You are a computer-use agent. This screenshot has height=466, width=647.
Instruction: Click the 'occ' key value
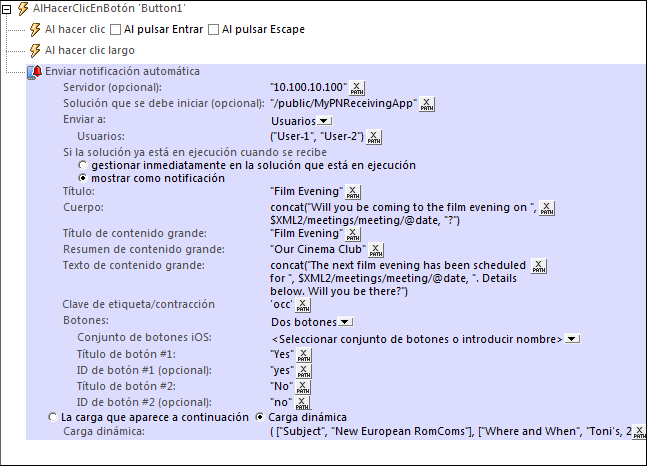(282, 305)
